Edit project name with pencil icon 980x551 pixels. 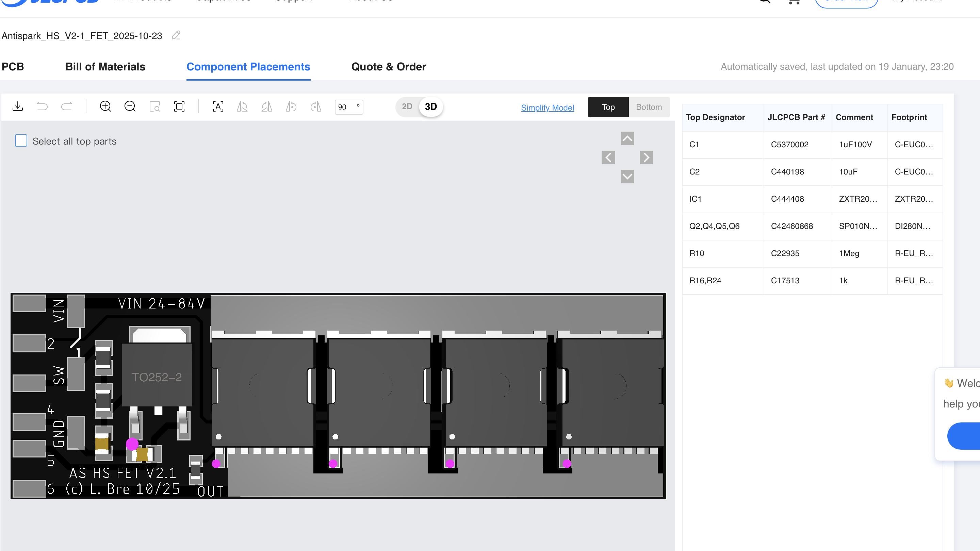point(176,35)
